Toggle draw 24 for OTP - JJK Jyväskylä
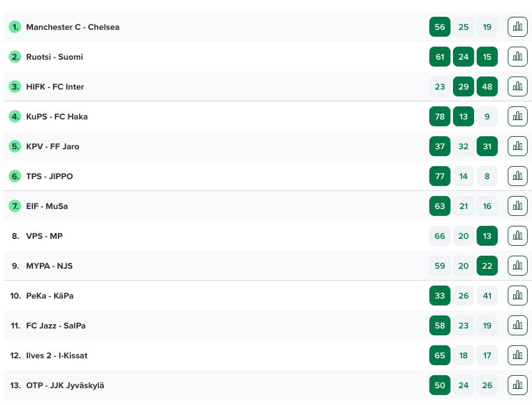This screenshot has height=405, width=532. click(x=464, y=385)
